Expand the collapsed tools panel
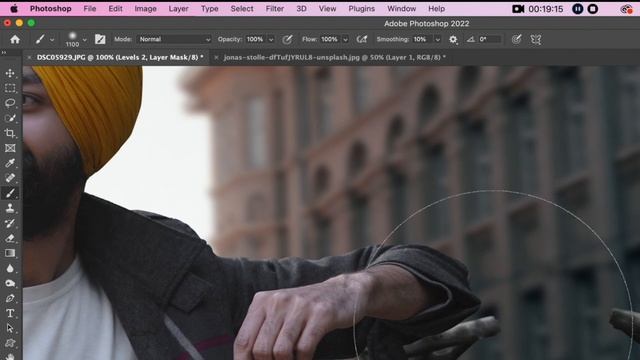 click(4, 53)
